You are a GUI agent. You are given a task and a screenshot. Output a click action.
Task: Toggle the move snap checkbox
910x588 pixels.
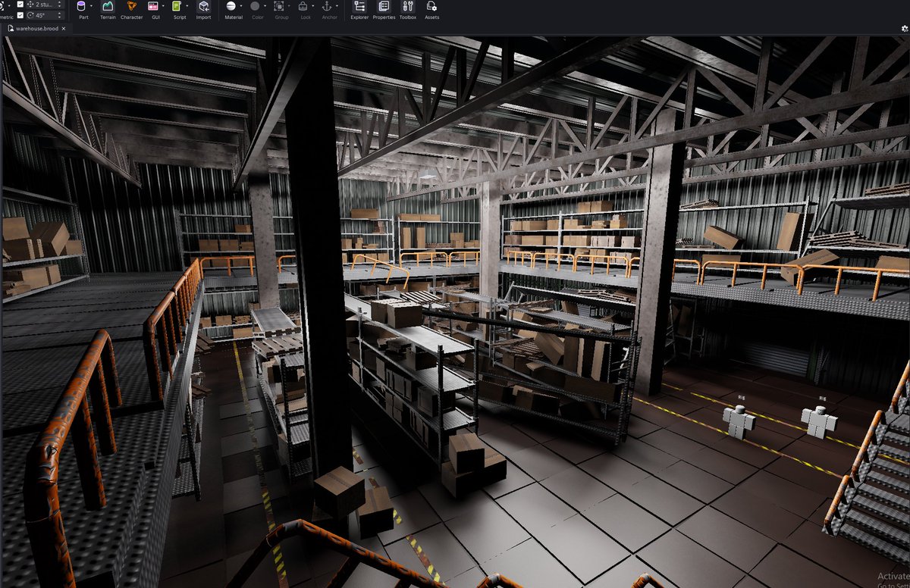20,4
